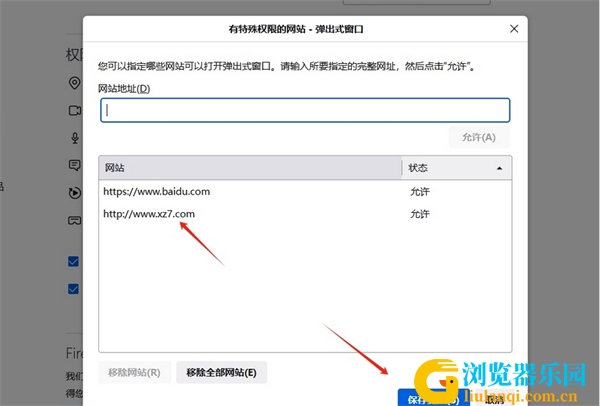The width and height of the screenshot is (600, 406).
Task: Toggle the sort arrow in the 状态 column
Action: coord(499,168)
